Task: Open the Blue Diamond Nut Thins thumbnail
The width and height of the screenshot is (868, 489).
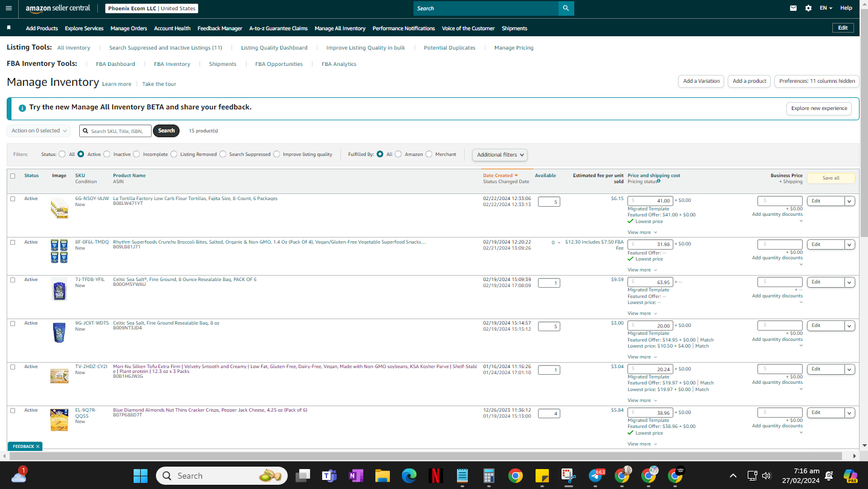Action: [x=59, y=419]
